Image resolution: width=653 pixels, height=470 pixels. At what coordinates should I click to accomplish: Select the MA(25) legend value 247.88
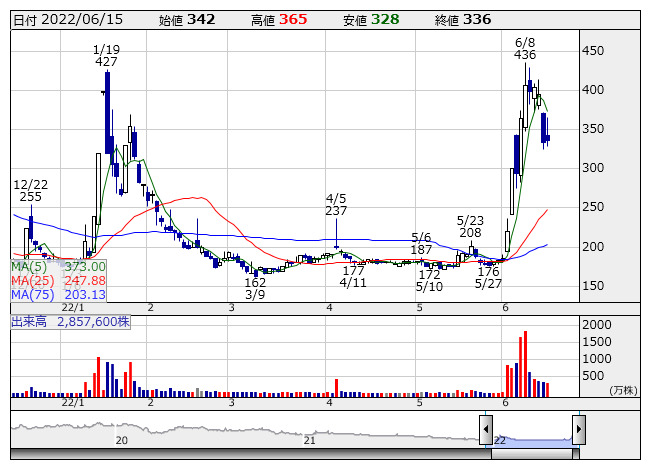click(x=85, y=281)
